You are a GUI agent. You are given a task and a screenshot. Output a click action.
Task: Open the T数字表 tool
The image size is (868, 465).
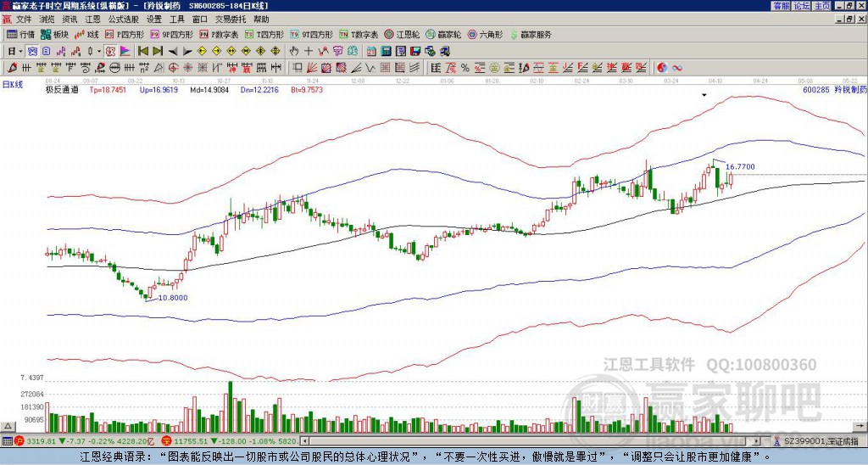coord(359,34)
